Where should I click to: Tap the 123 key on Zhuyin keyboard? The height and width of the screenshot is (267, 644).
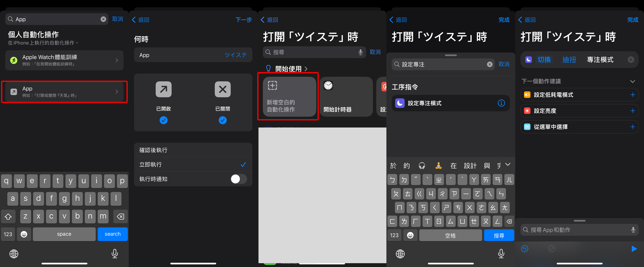[x=394, y=235]
